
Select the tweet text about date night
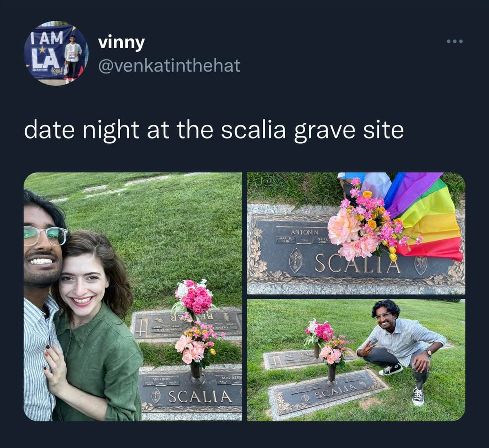pos(214,130)
